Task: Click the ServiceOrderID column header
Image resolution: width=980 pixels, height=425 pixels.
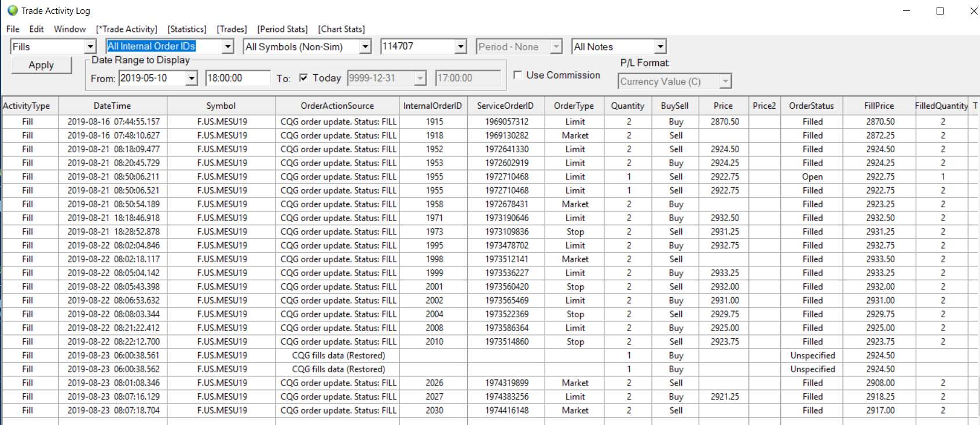Action: [505, 106]
